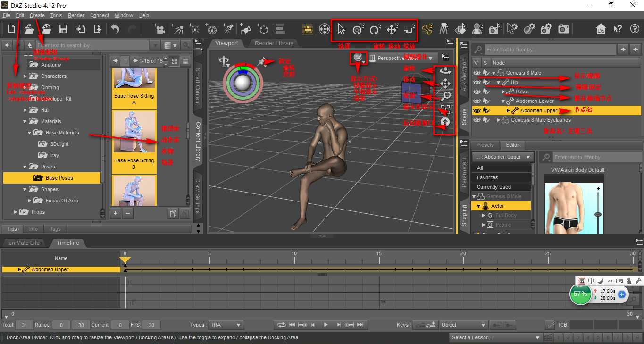Click the Align toolbar icon
644x344 pixels.
click(x=280, y=29)
